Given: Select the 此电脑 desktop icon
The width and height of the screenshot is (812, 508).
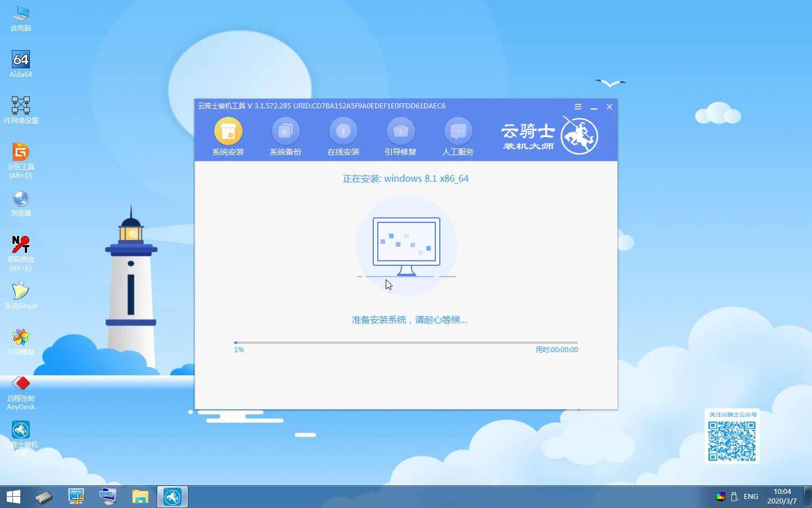Looking at the screenshot, I should coord(21,18).
